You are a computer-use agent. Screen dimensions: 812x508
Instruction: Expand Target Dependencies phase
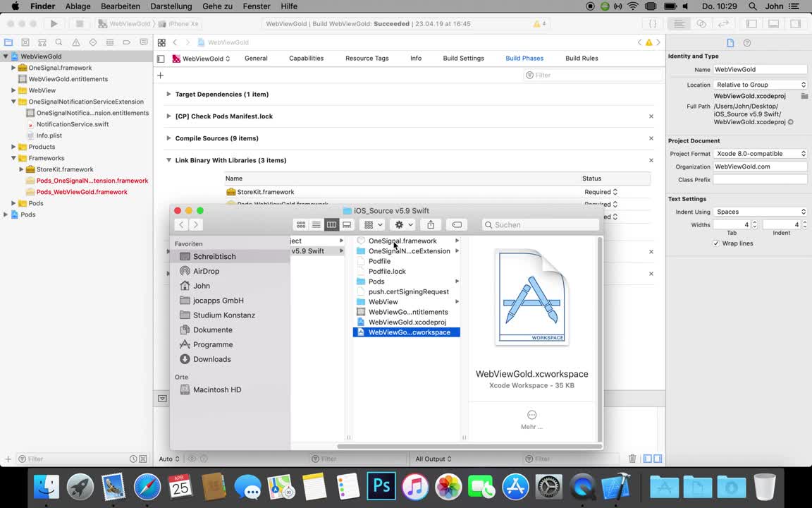pos(168,95)
